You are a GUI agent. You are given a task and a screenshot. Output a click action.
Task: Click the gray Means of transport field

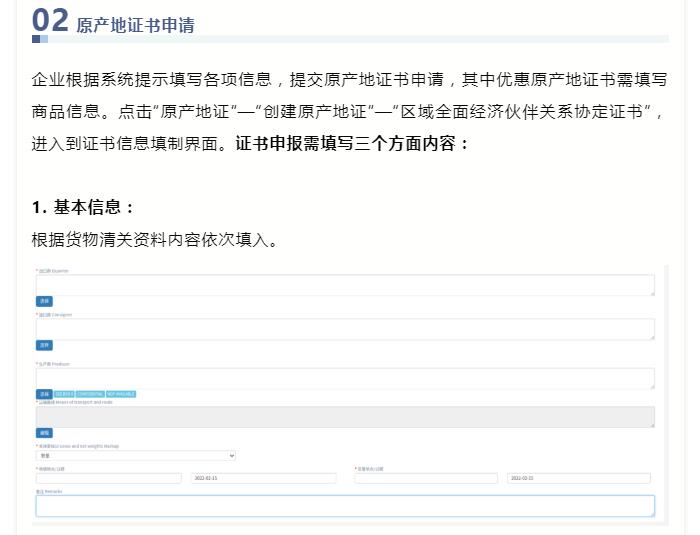tap(344, 417)
